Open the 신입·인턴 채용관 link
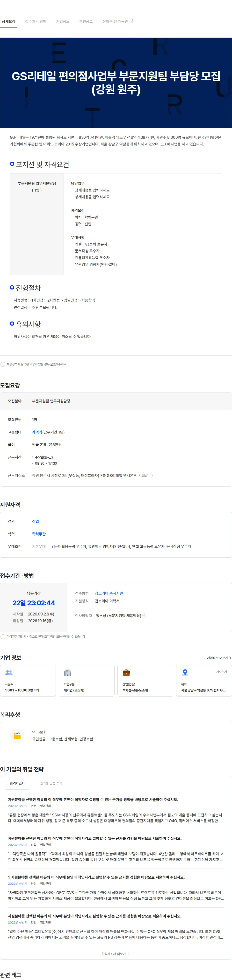 coord(115,22)
